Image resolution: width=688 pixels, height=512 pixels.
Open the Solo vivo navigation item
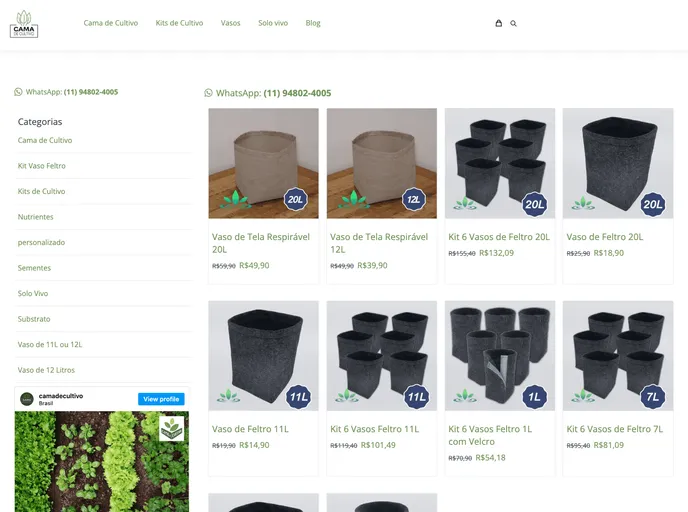click(273, 23)
